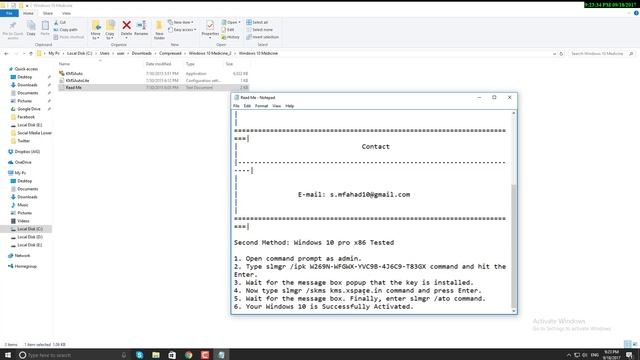Show hidden system tray icons chevron
Image resolution: width=640 pixels, height=360 pixels.
(x=569, y=355)
